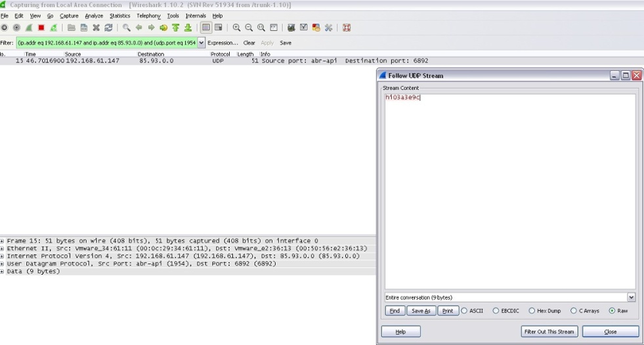Open a capture file folder icon
This screenshot has width=644, height=345.
[72, 28]
